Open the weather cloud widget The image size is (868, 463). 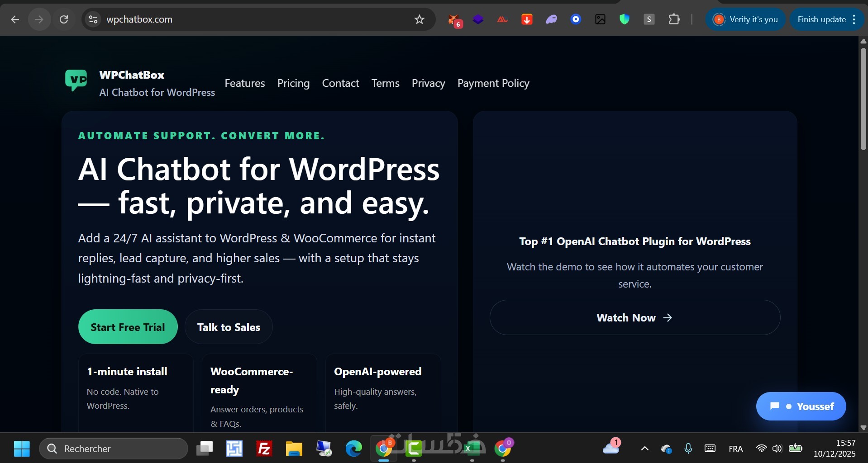point(611,447)
